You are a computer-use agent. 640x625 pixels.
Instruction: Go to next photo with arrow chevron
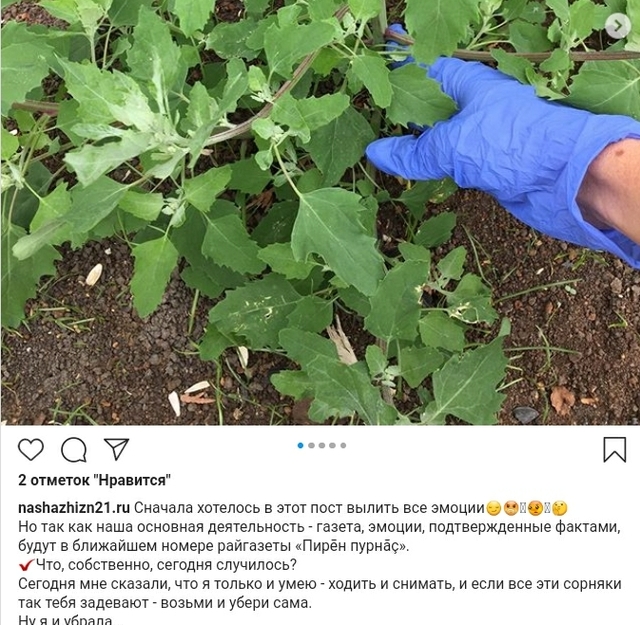618,26
